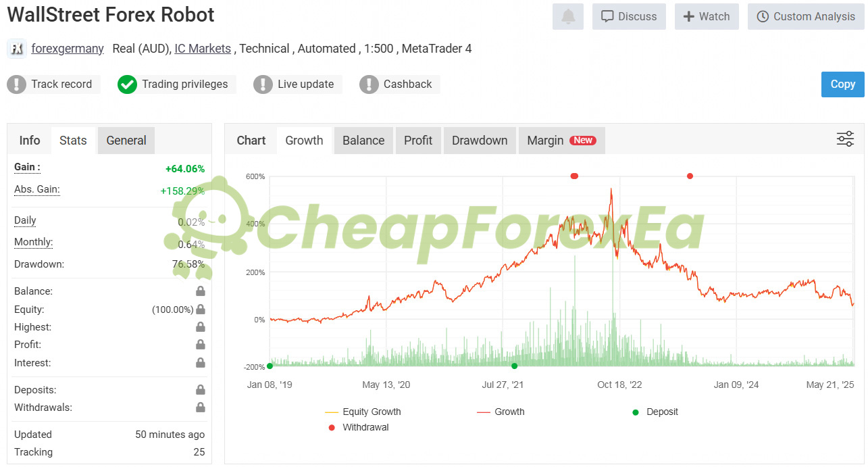Open the chart settings sliders icon
The height and width of the screenshot is (467, 868).
[x=845, y=139]
